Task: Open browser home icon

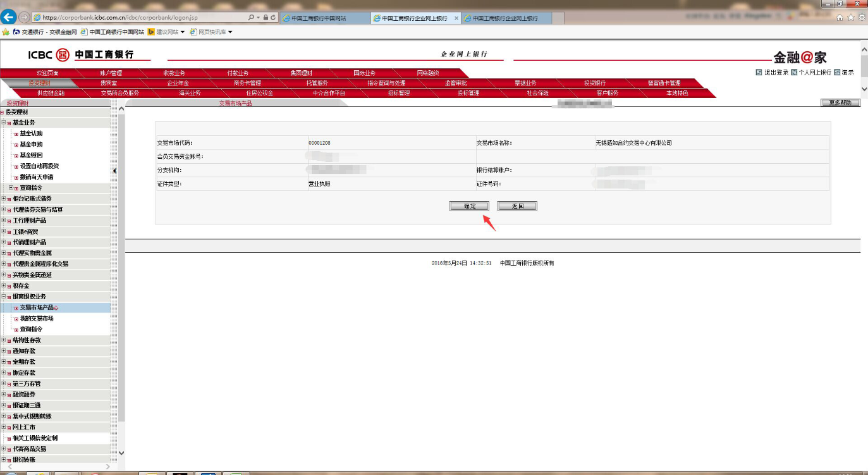Action: coord(840,18)
